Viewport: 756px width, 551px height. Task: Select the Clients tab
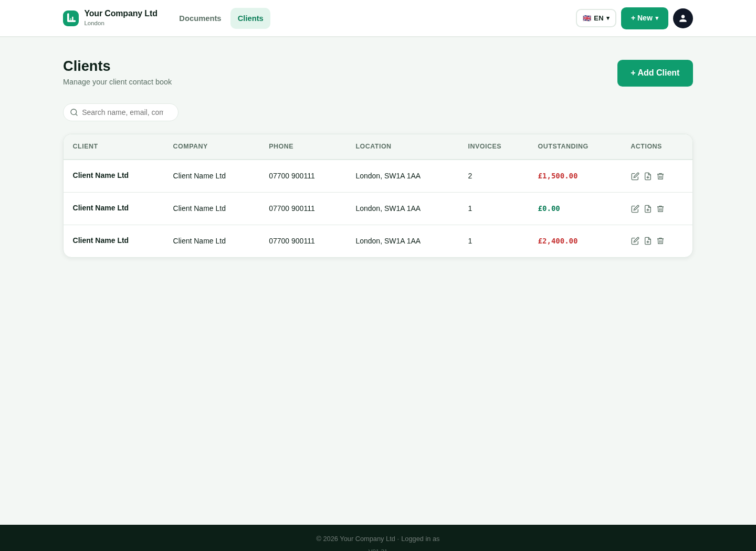(250, 18)
